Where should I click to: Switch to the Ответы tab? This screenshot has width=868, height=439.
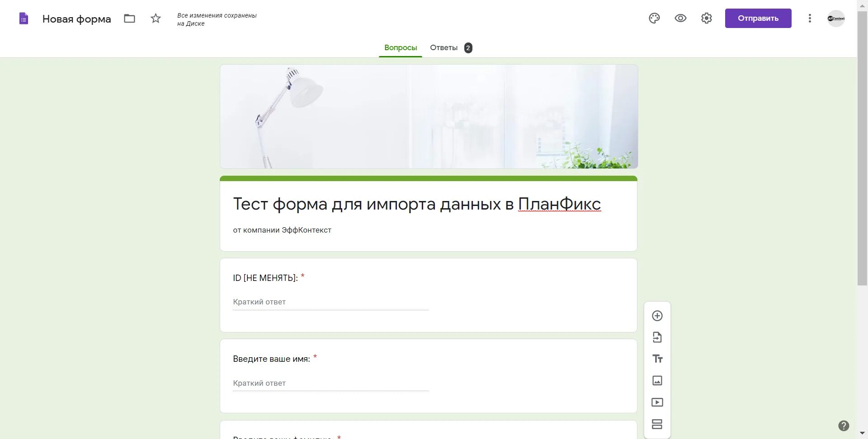pos(443,47)
